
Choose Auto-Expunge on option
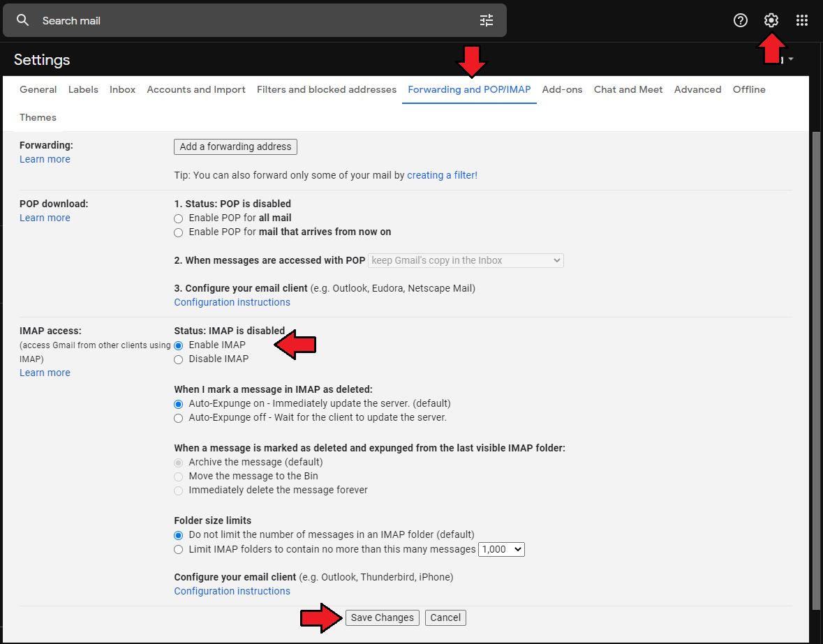179,405
